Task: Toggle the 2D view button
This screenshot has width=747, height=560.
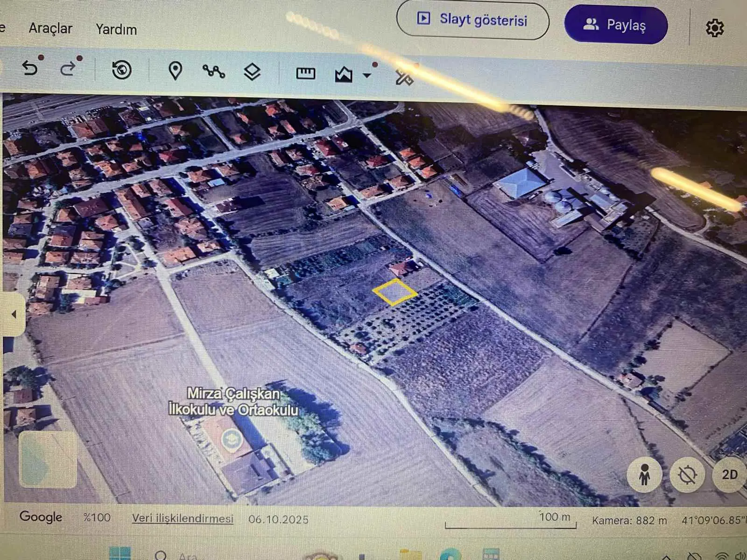Action: [729, 475]
